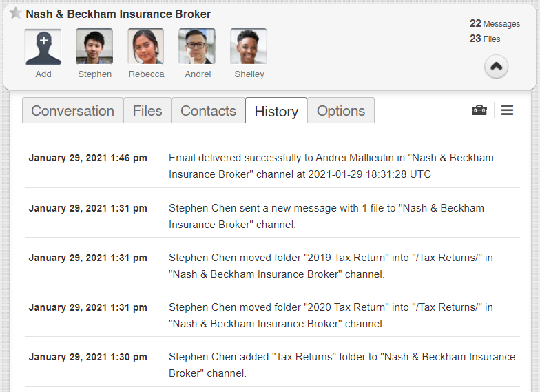This screenshot has width=540, height=392.
Task: Open Stephen's profile avatar
Action: pyautogui.click(x=94, y=47)
